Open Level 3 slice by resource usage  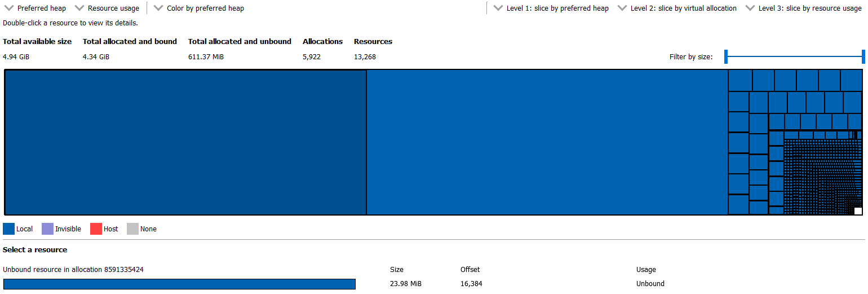click(803, 8)
